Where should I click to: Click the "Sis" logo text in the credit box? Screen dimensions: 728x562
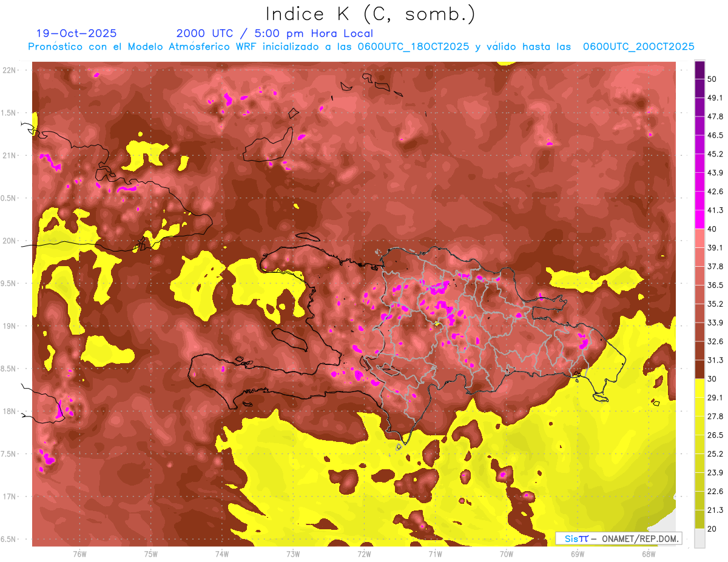click(x=570, y=538)
